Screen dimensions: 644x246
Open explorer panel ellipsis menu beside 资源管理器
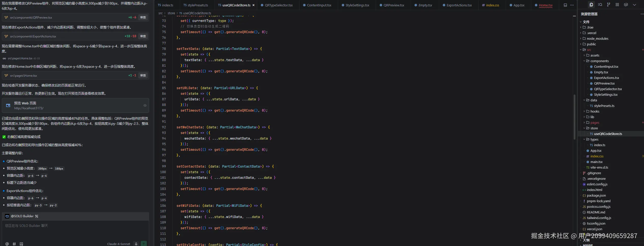(642, 14)
